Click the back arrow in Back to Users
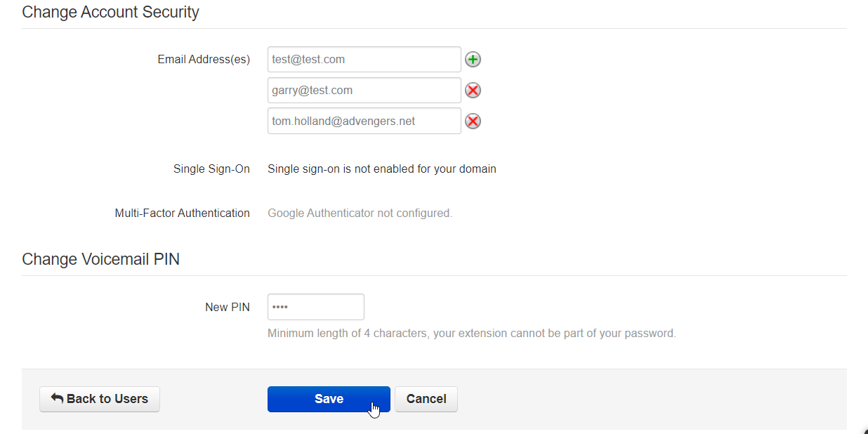 (58, 398)
